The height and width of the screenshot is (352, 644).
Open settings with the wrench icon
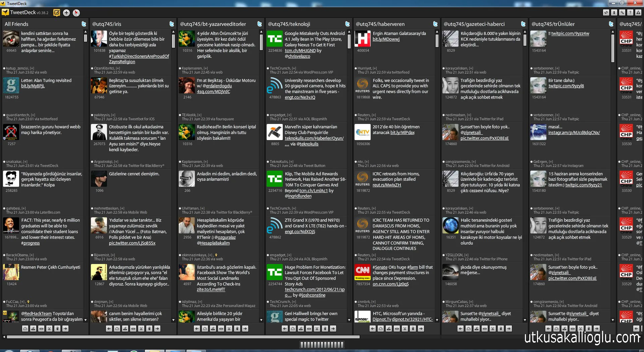(622, 12)
